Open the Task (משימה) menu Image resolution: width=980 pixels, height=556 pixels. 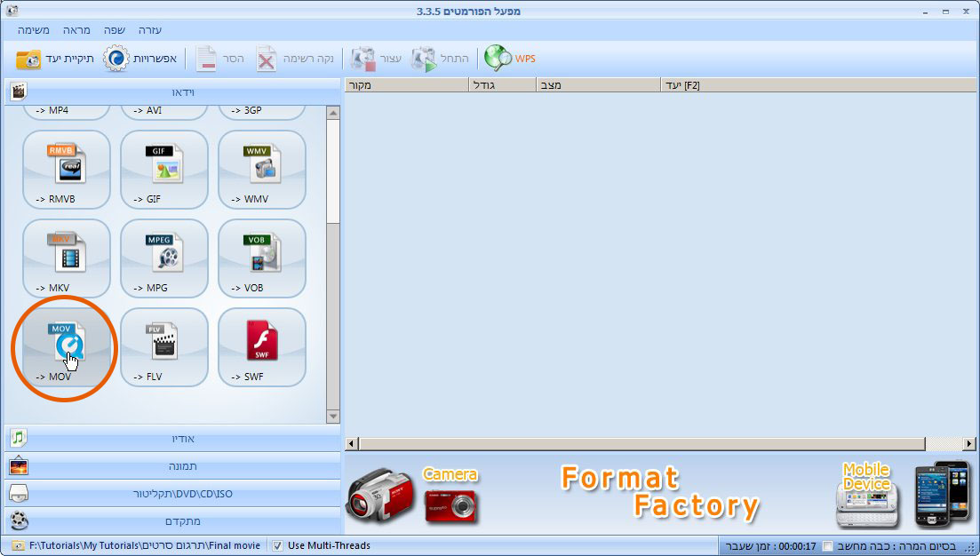[33, 30]
